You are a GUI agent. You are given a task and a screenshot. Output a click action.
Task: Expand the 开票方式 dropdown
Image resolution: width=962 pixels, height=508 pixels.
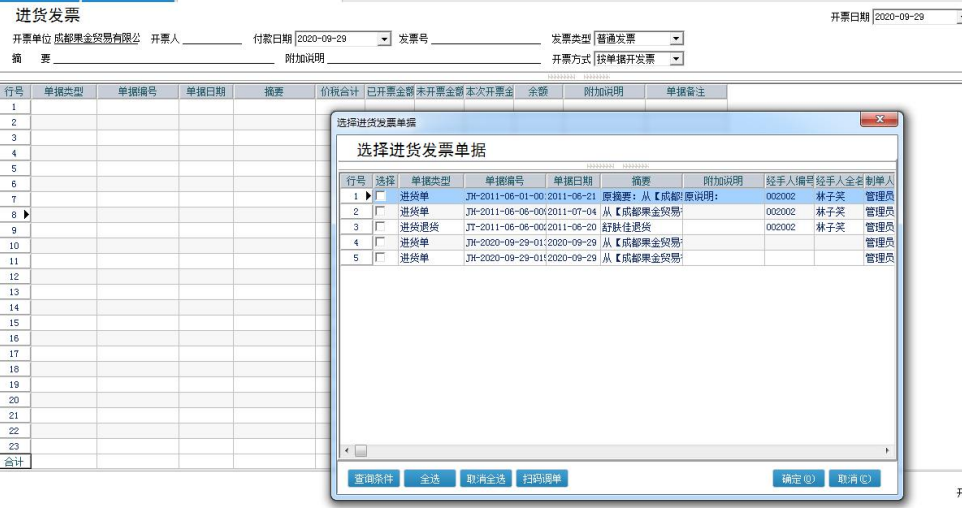coord(676,59)
